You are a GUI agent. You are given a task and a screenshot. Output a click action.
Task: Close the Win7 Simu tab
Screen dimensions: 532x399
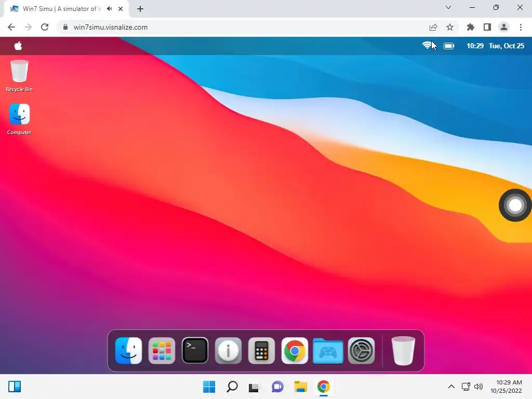121,9
